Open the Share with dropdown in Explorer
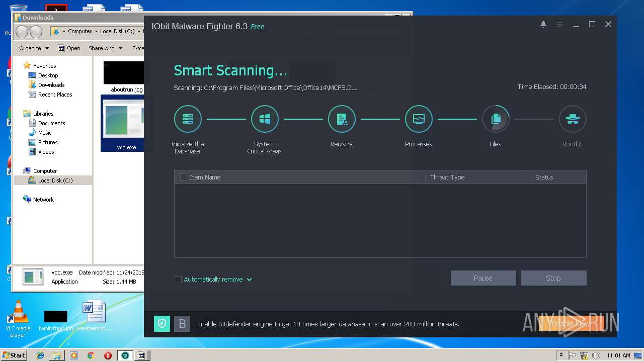644x362 pixels. 105,48
